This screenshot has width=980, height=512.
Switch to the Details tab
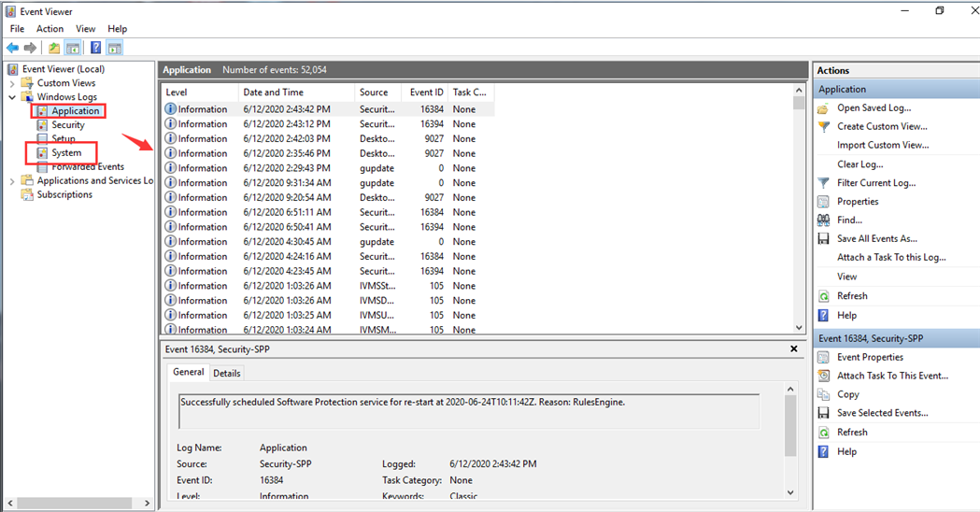click(226, 373)
